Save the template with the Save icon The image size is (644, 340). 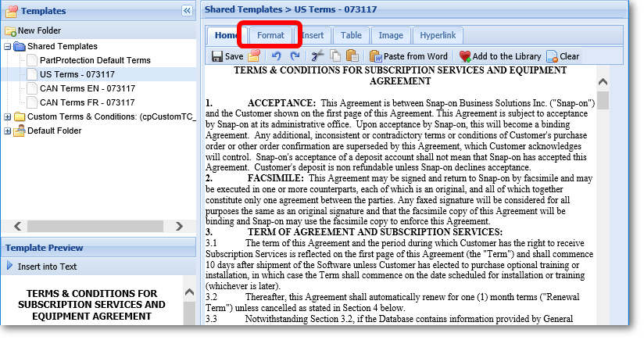(227, 56)
